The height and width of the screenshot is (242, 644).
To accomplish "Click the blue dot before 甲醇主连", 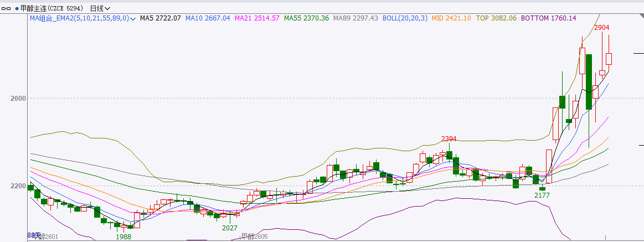I will pos(17,8).
